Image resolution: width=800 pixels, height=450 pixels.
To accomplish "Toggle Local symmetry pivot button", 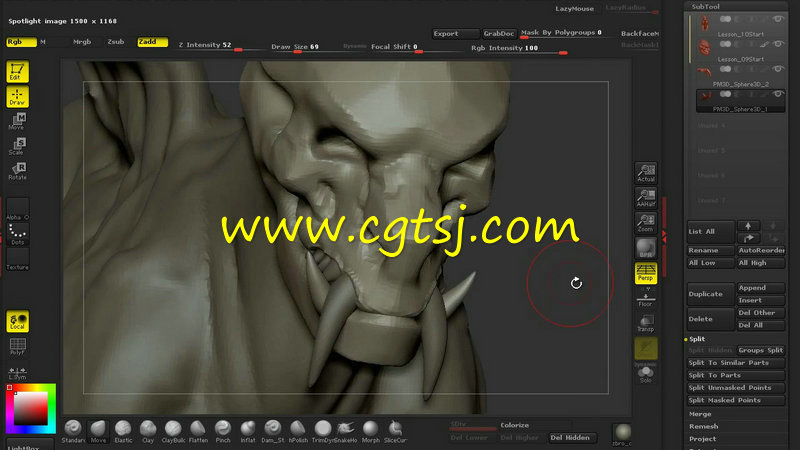I will coord(17,321).
